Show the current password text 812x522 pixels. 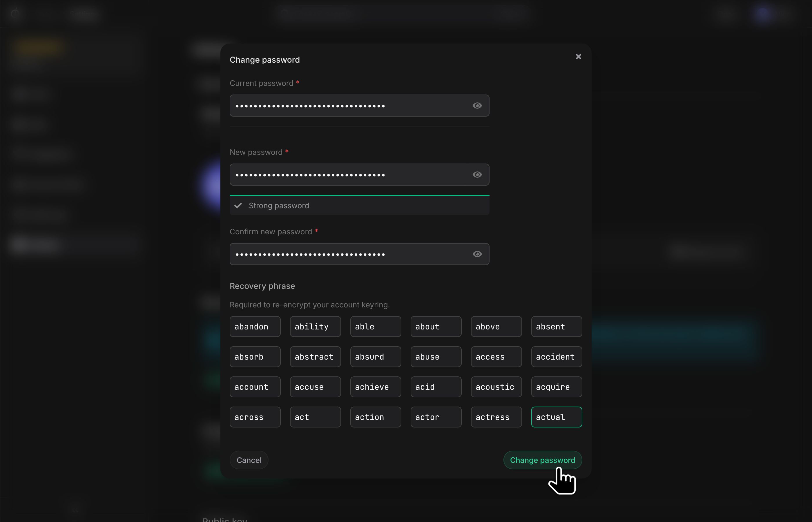[x=477, y=106]
